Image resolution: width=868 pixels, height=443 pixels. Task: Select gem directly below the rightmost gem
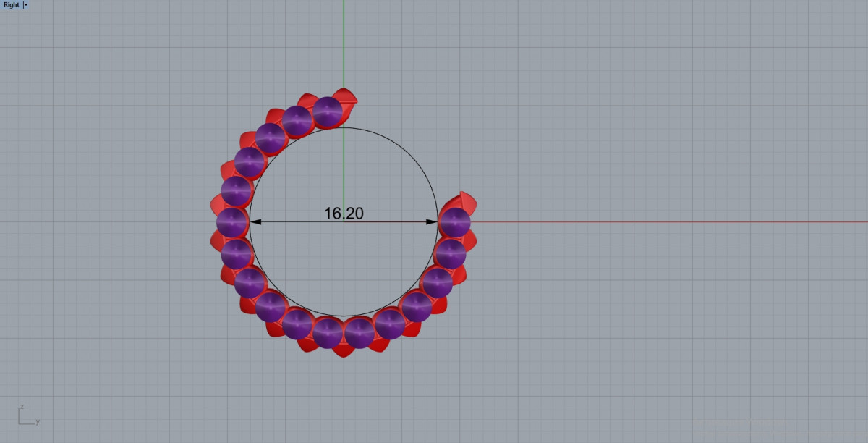pyautogui.click(x=451, y=253)
